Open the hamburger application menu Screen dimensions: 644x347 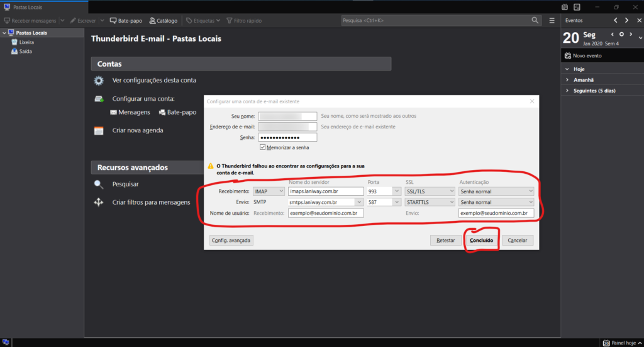552,21
